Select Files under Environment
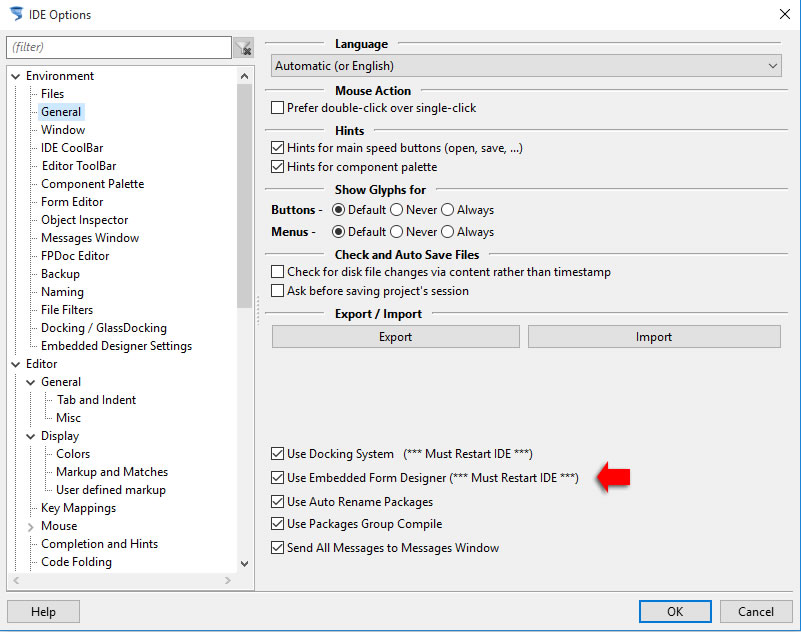The image size is (801, 632). tap(53, 94)
